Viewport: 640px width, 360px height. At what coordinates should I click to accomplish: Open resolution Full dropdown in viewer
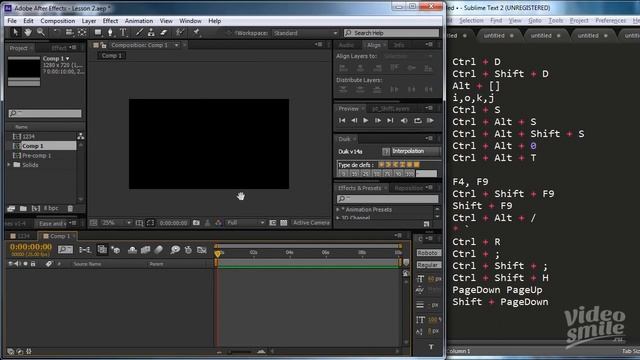tap(245, 223)
